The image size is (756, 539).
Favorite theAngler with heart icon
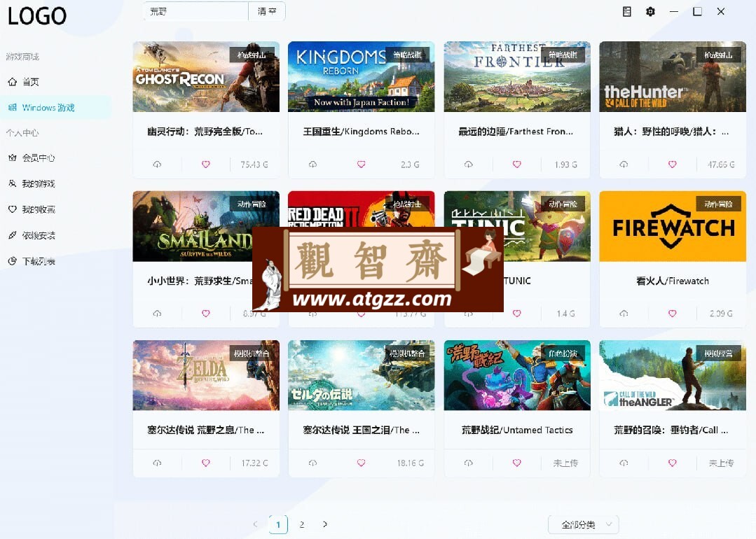point(673,463)
